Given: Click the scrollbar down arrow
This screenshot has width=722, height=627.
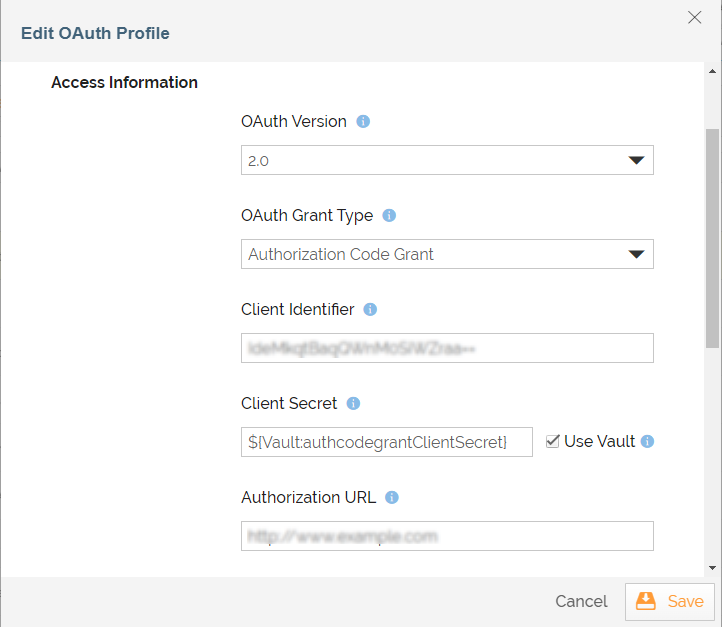Looking at the screenshot, I should coord(712,568).
